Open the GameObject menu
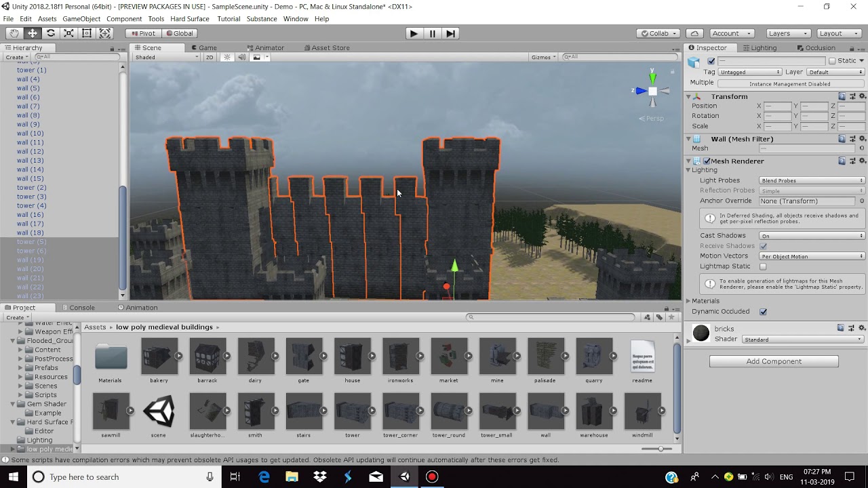The height and width of the screenshot is (488, 868). pos(81,19)
